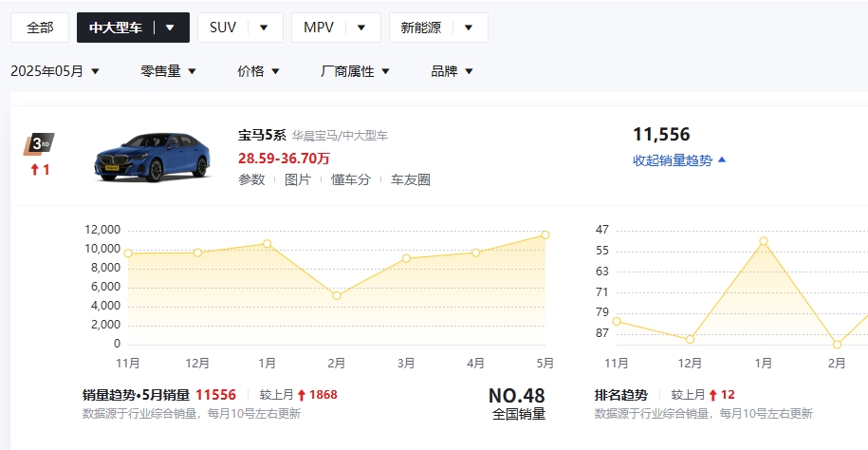Open the 价格 filter dropdown
The image size is (868, 450).
[259, 71]
